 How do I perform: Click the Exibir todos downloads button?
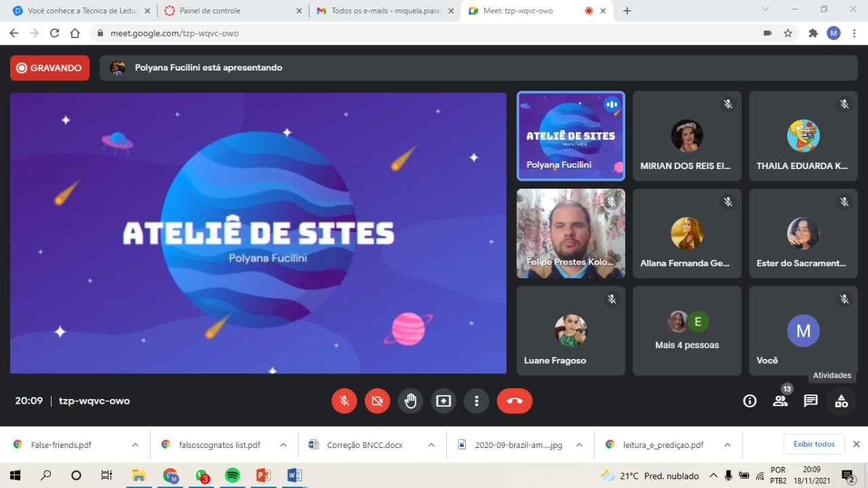tap(814, 444)
